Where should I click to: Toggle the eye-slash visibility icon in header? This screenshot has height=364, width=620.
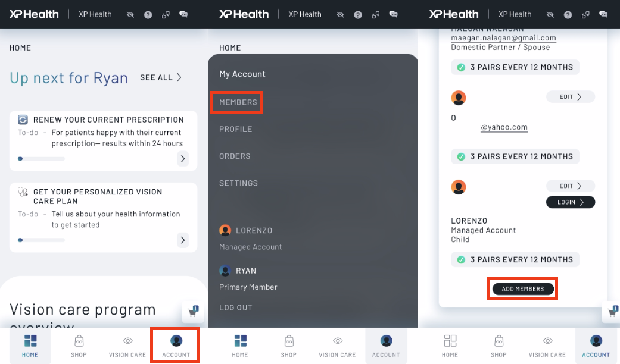pyautogui.click(x=130, y=14)
